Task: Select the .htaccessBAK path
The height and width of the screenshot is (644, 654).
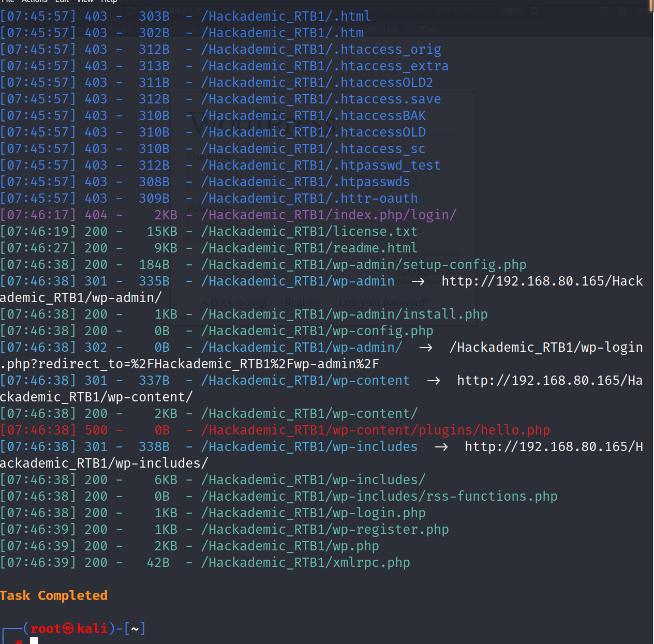Action: pyautogui.click(x=313, y=115)
